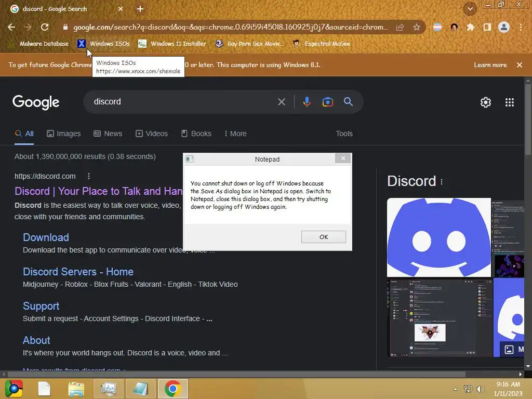Reload the Google search page
The width and height of the screenshot is (532, 399).
[45, 27]
